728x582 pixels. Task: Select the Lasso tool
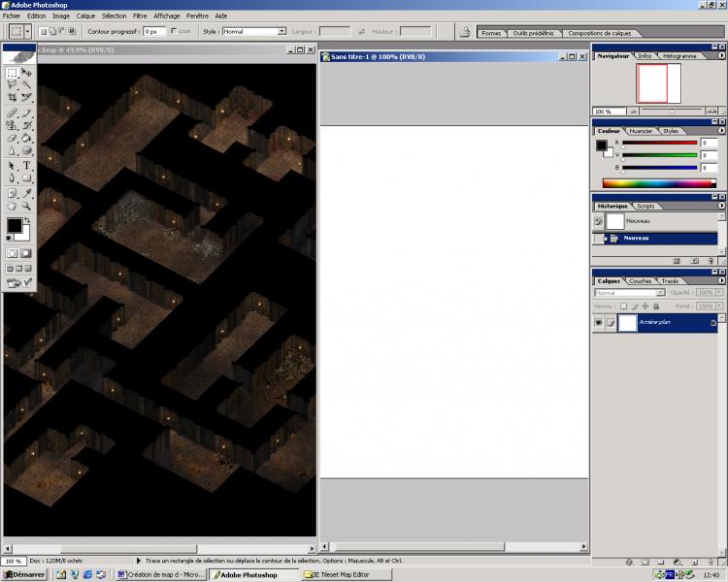pos(12,85)
